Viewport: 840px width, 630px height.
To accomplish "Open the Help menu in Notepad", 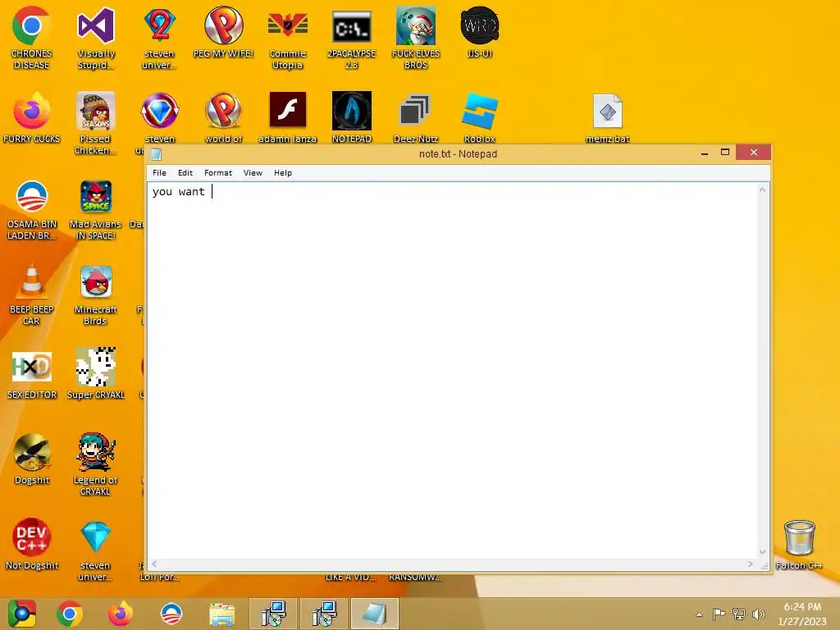I will tap(283, 172).
